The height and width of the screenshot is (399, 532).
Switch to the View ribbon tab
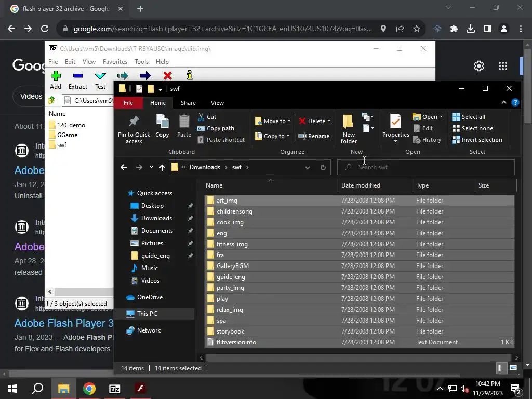217,103
